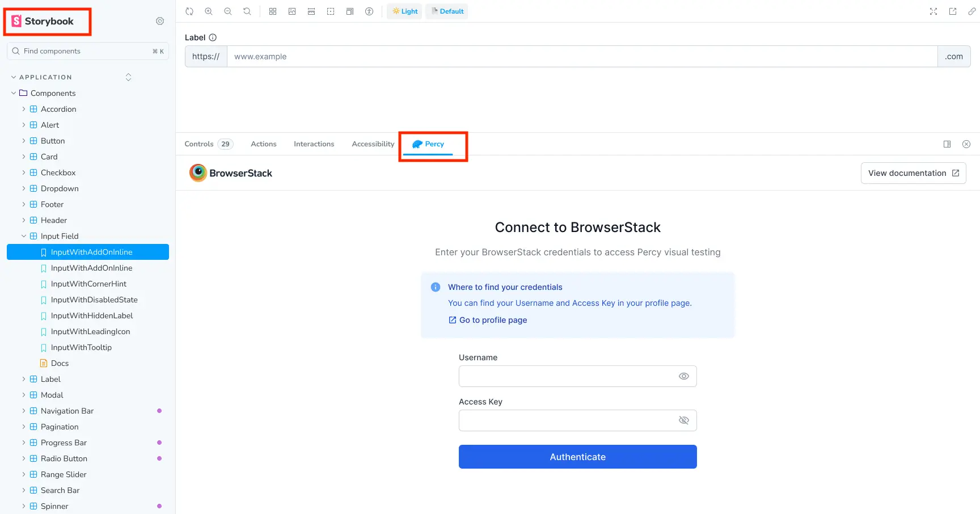Copy the canvas link using chain icon

pyautogui.click(x=971, y=11)
